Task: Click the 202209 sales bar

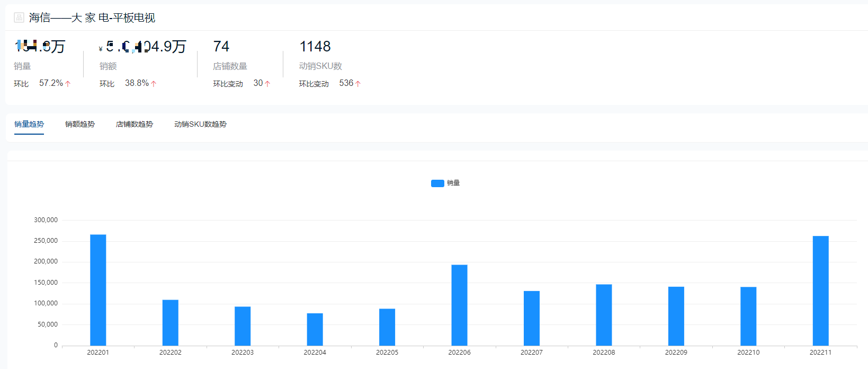Action: point(676,316)
